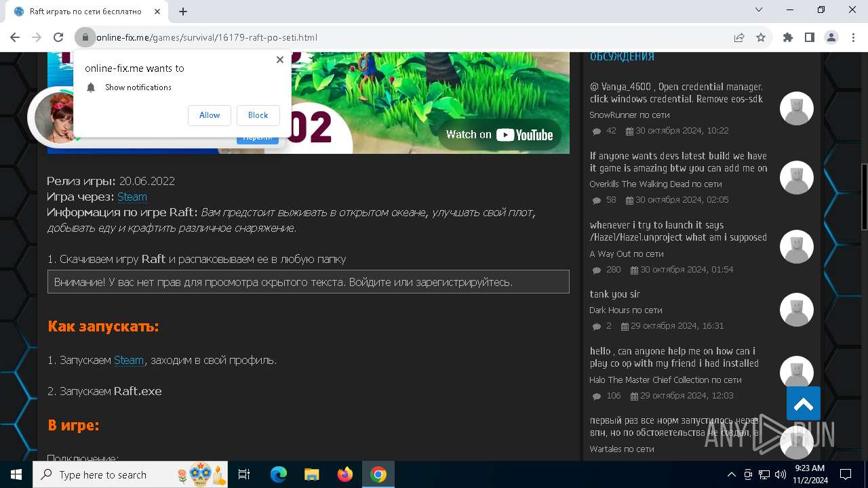
Task: Click the 58 comments bubble icon
Action: (597, 201)
